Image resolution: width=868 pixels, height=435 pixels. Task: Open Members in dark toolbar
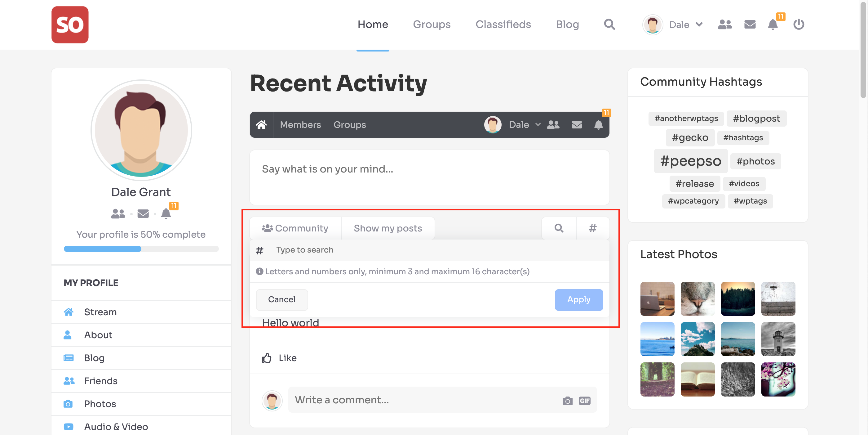pyautogui.click(x=300, y=125)
